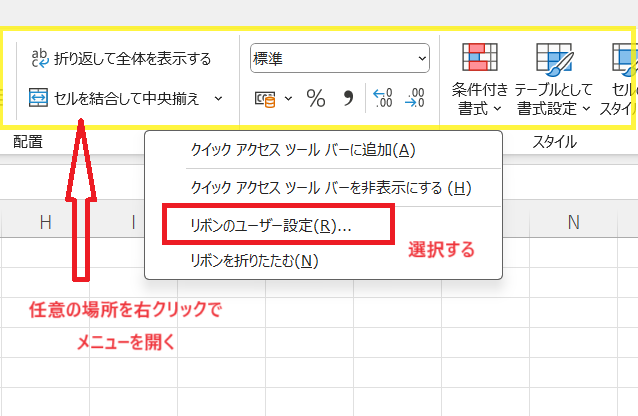This screenshot has height=416, width=638.
Task: Click 折り返して全体を表示する label
Action: pyautogui.click(x=133, y=59)
